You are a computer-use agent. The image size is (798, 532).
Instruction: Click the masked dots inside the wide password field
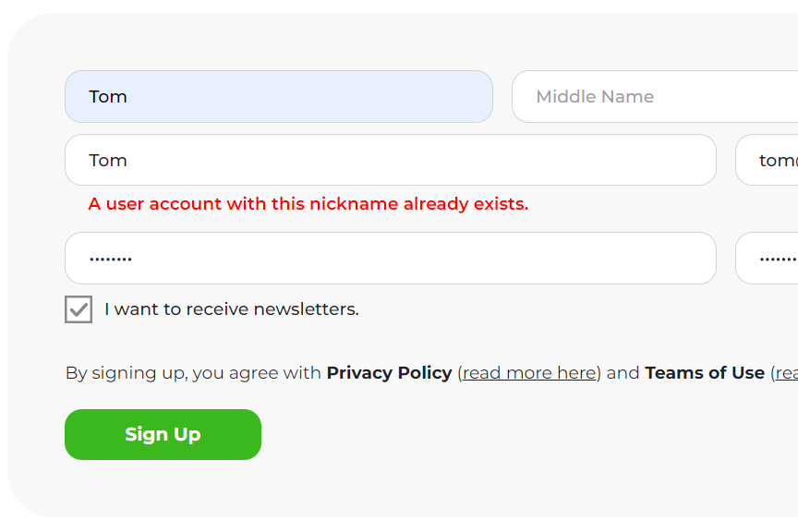coord(111,260)
